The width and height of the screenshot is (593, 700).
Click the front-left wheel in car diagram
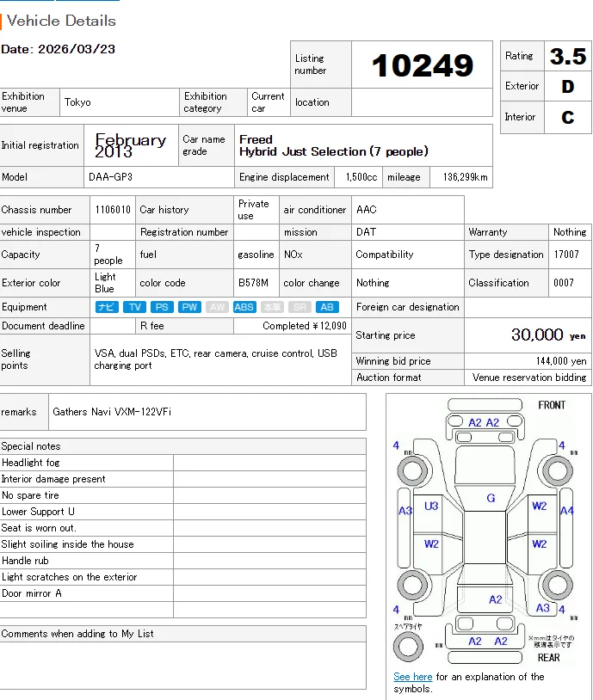pyautogui.click(x=412, y=470)
